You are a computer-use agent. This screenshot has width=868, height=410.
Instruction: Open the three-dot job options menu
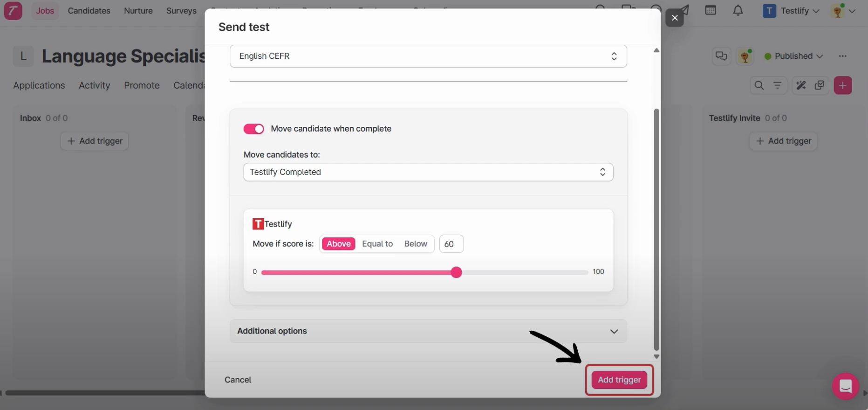pos(842,56)
